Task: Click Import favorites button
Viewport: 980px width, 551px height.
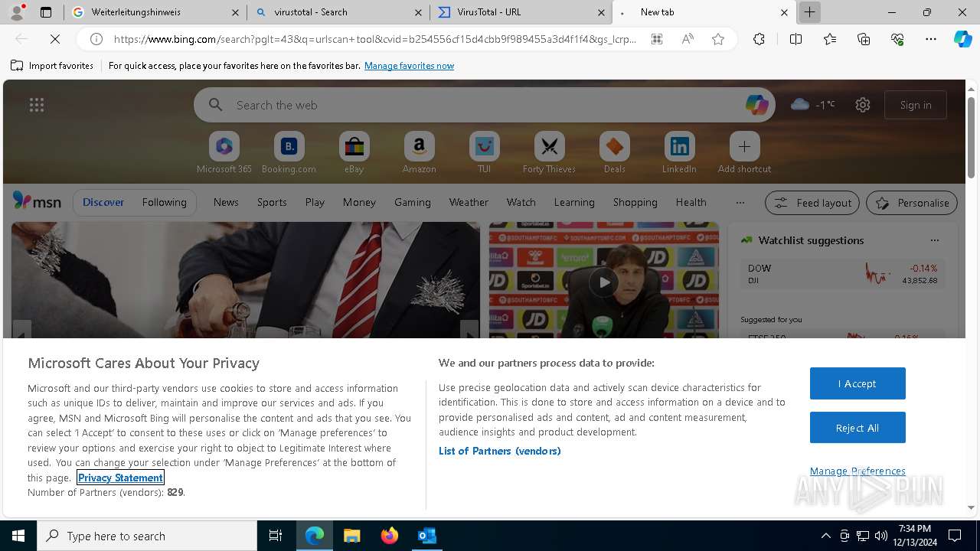Action: pyautogui.click(x=52, y=66)
